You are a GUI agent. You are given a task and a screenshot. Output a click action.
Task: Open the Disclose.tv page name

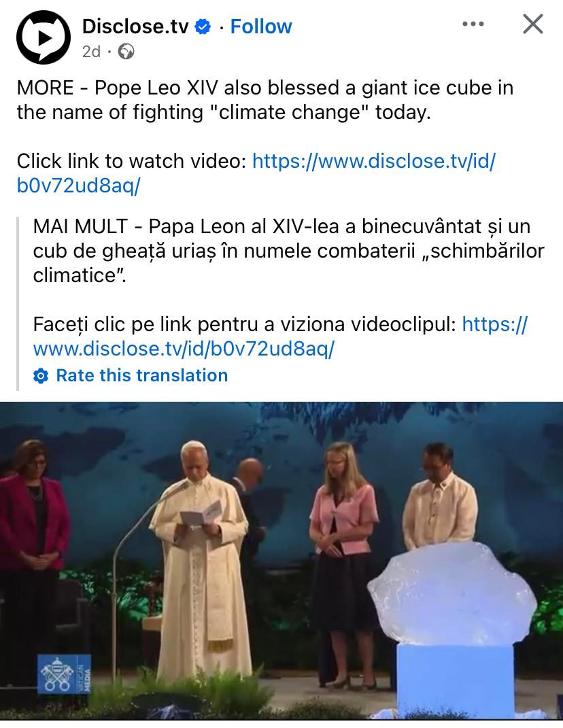pyautogui.click(x=135, y=27)
